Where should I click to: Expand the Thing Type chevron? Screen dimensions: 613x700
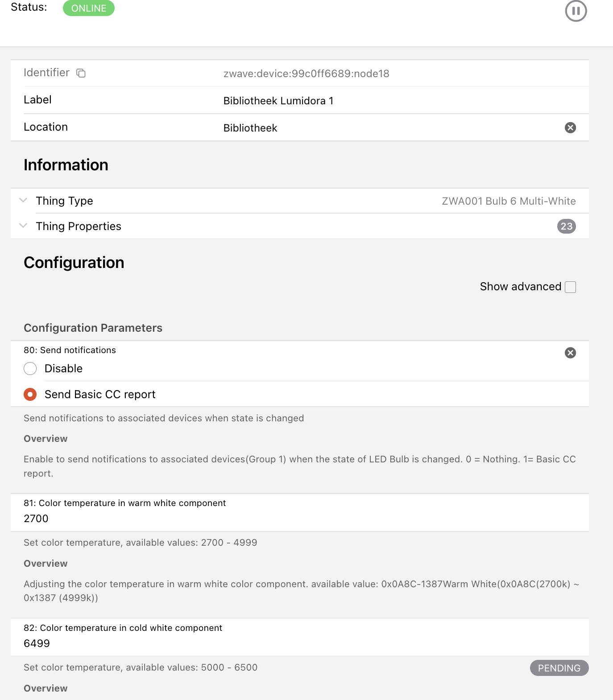[x=23, y=200]
